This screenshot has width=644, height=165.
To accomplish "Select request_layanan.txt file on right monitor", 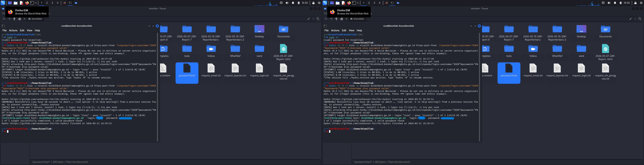I will tap(557, 70).
